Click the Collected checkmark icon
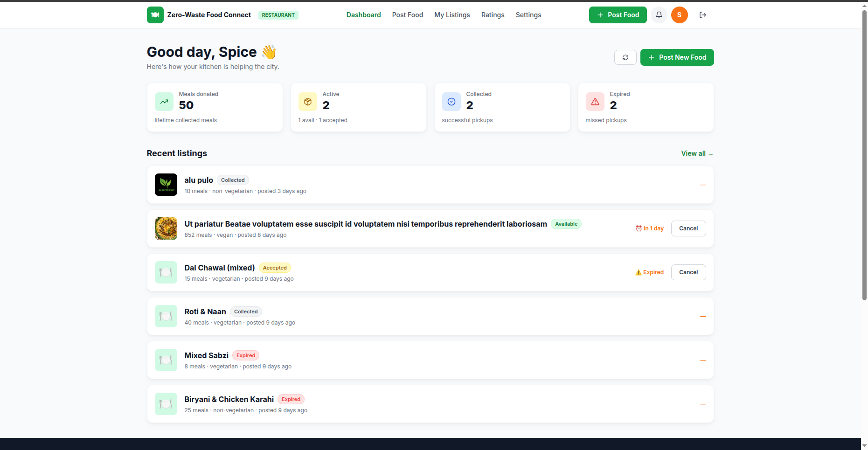 tap(451, 102)
